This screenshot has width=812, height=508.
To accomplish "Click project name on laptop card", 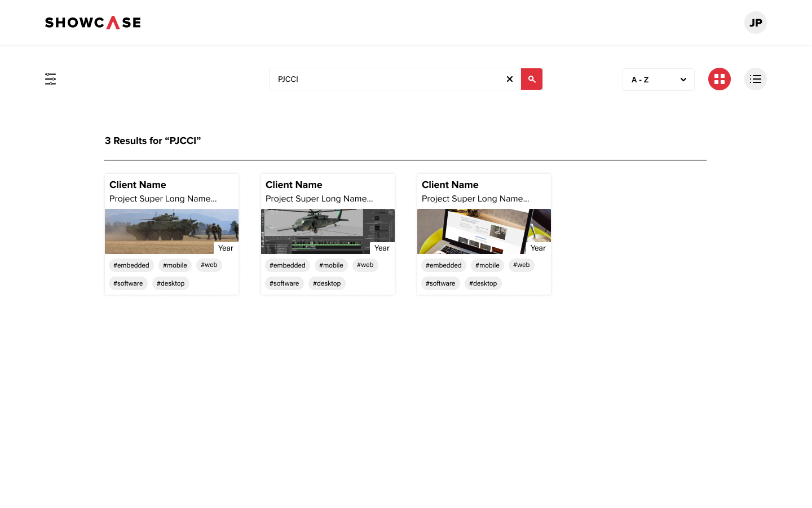I will (x=475, y=199).
